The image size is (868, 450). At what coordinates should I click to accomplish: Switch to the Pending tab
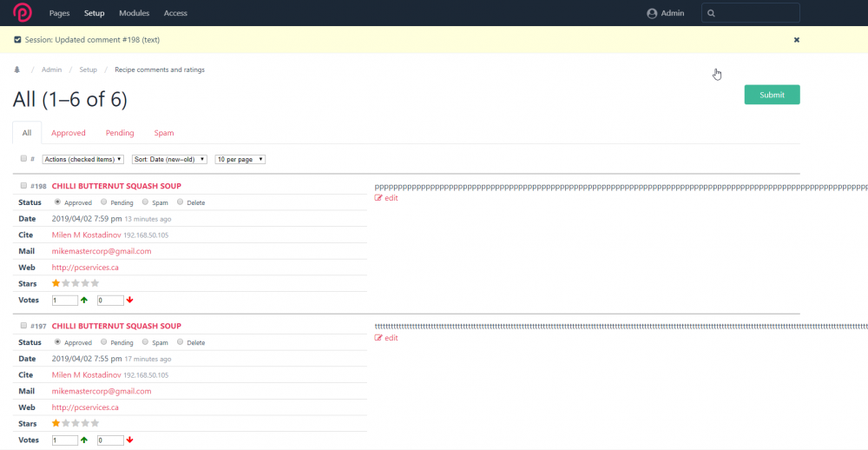(120, 133)
